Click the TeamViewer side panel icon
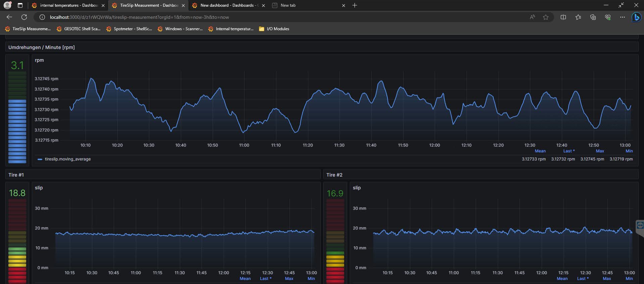This screenshot has width=644, height=284. pyautogui.click(x=640, y=225)
